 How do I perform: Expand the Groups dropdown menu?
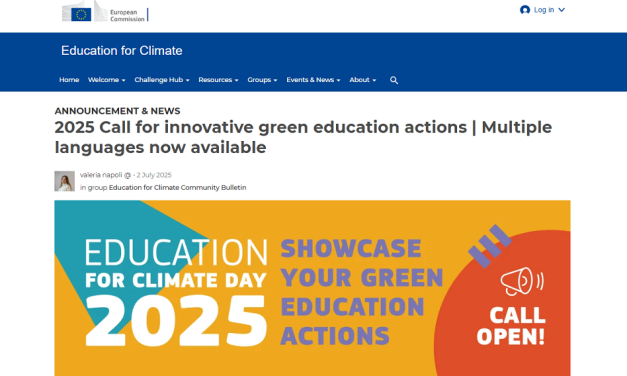(262, 80)
